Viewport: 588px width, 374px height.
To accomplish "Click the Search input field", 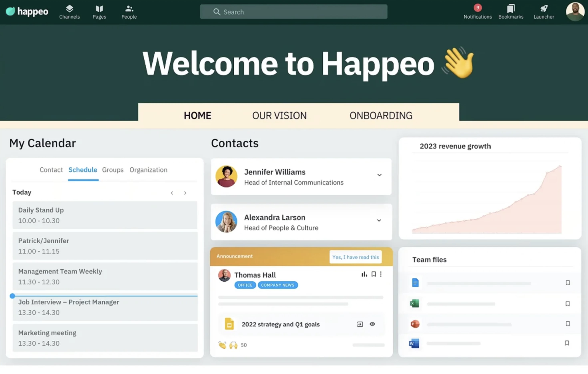I will click(x=293, y=12).
